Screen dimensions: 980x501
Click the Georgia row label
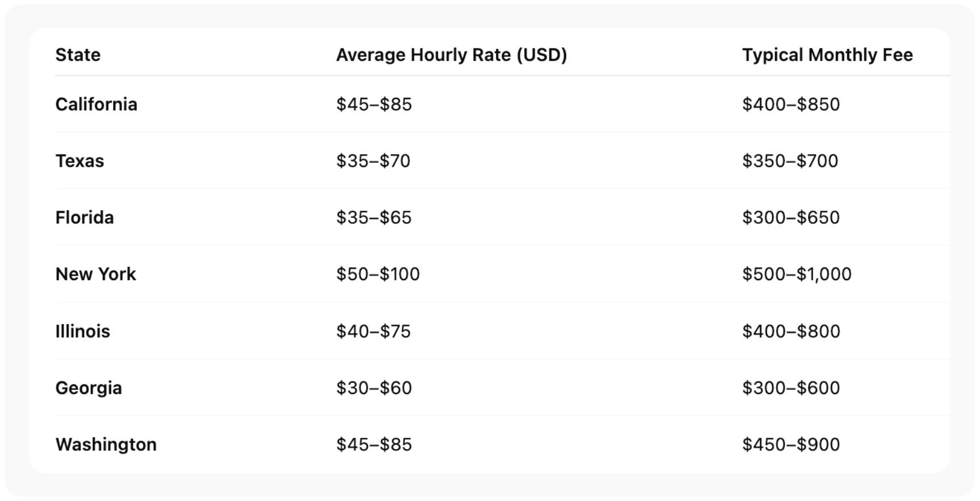pos(88,388)
